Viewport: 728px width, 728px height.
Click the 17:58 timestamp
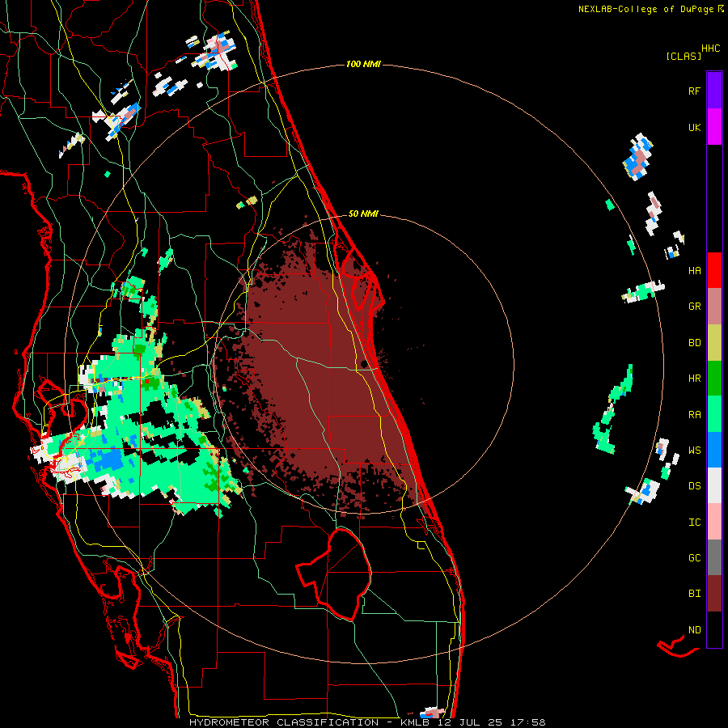point(527,722)
